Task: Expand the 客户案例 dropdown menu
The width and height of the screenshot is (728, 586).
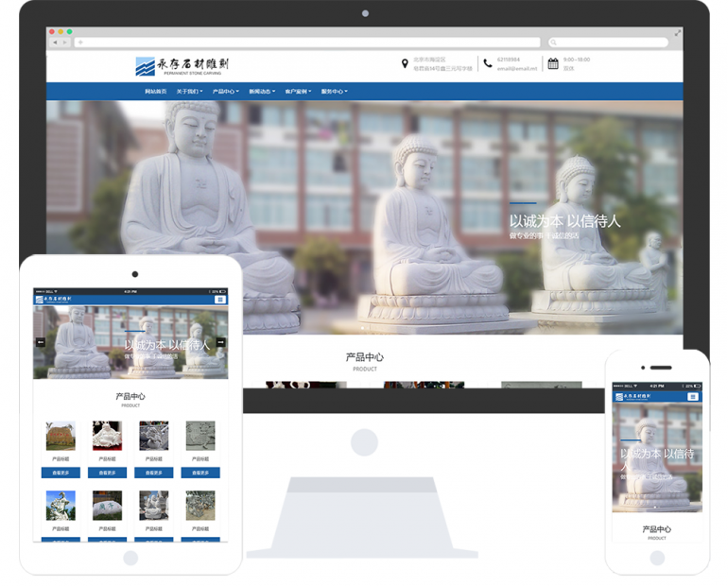Action: pos(298,92)
